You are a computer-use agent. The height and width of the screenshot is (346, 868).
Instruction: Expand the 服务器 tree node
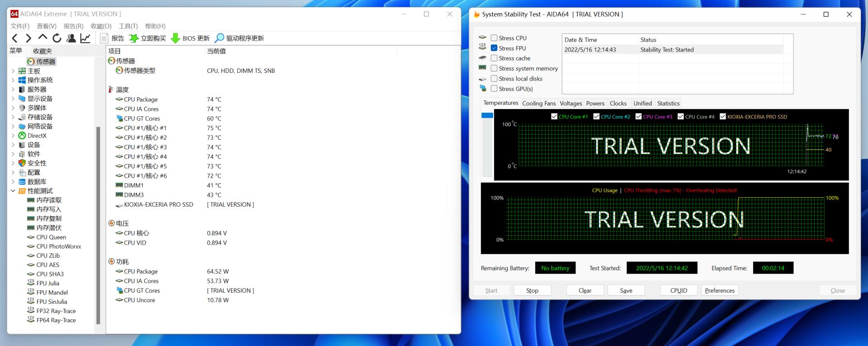(13, 90)
